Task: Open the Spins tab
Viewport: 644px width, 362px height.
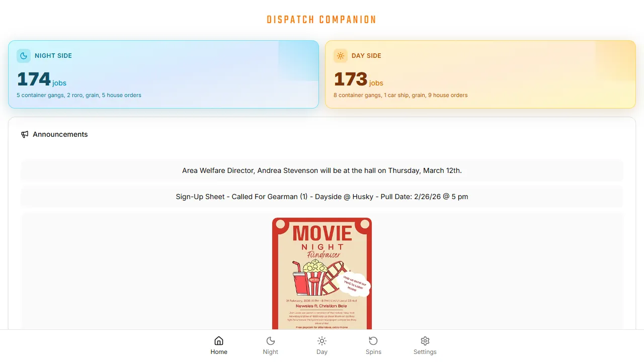Action: coord(373,346)
